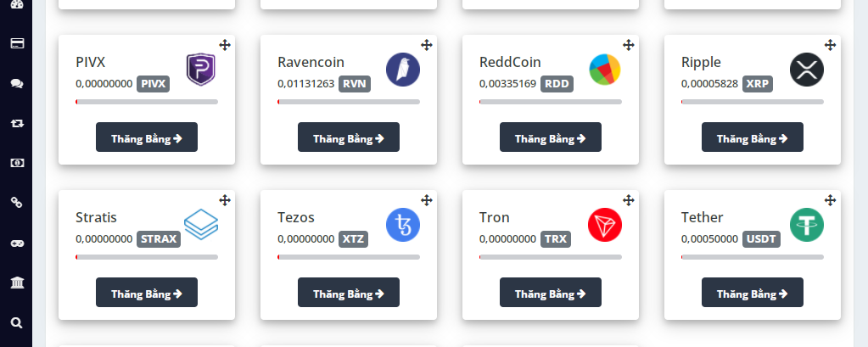This screenshot has width=868, height=347.
Task: Click the Tezos coin logo
Action: coord(403,225)
